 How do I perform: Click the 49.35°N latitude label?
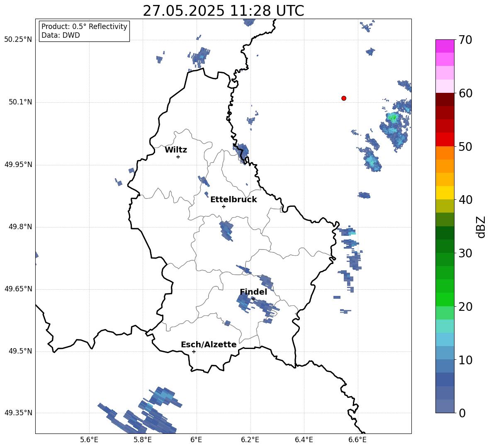18,413
